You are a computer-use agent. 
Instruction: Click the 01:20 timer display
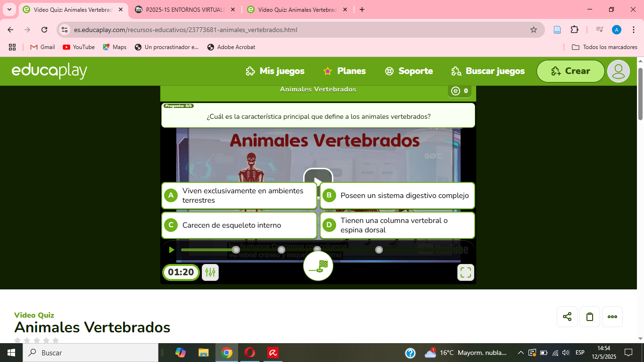(181, 272)
